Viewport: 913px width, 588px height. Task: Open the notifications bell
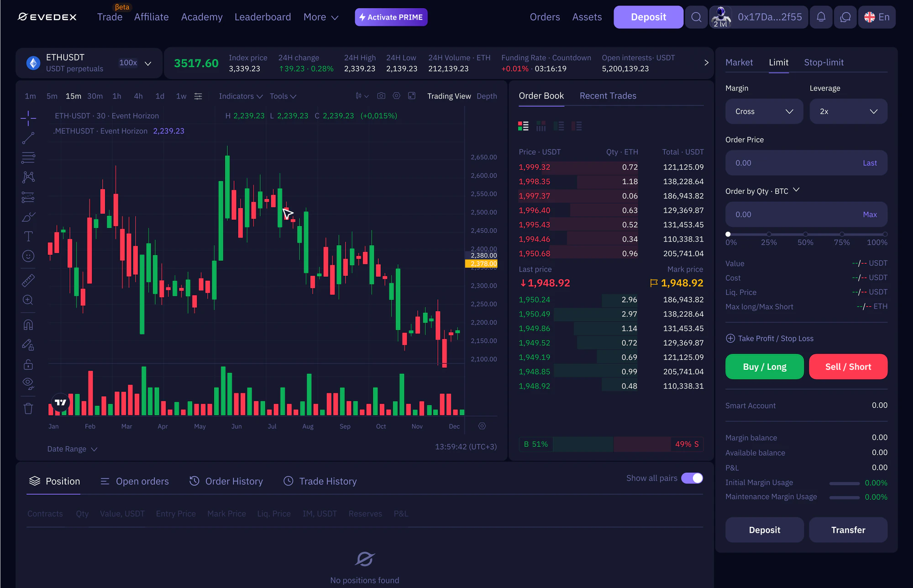click(x=821, y=17)
